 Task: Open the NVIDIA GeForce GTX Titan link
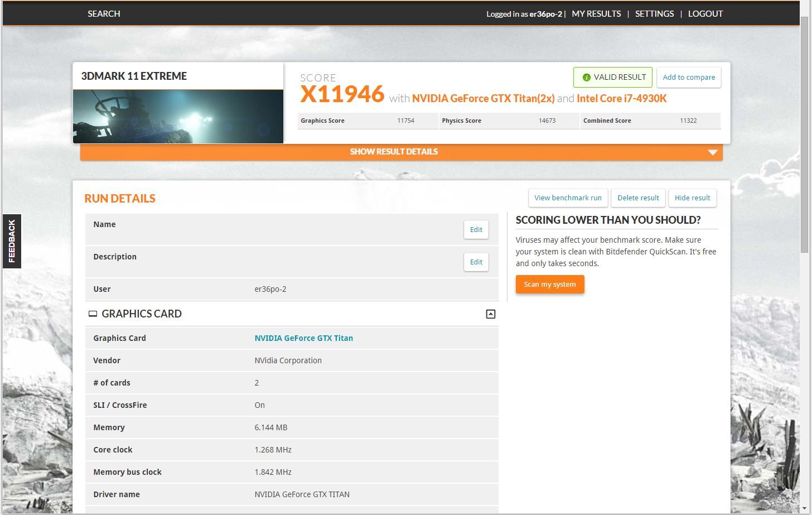pos(303,338)
